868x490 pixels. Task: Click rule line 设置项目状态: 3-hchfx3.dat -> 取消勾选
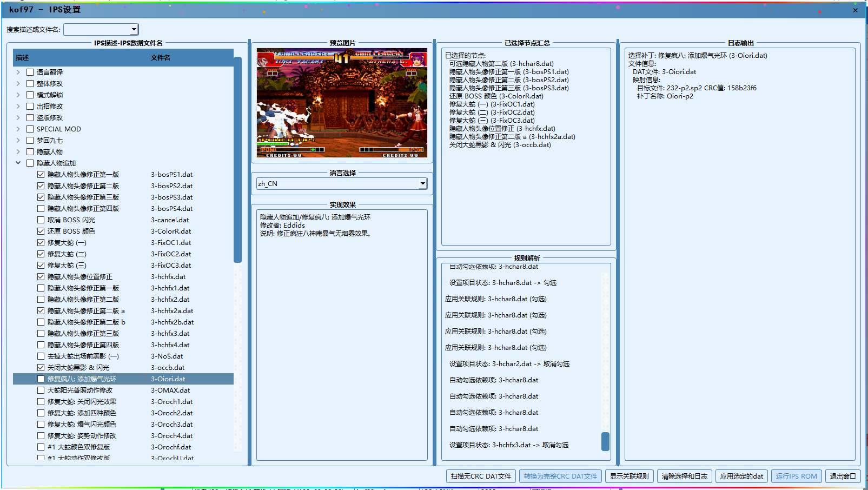509,445
